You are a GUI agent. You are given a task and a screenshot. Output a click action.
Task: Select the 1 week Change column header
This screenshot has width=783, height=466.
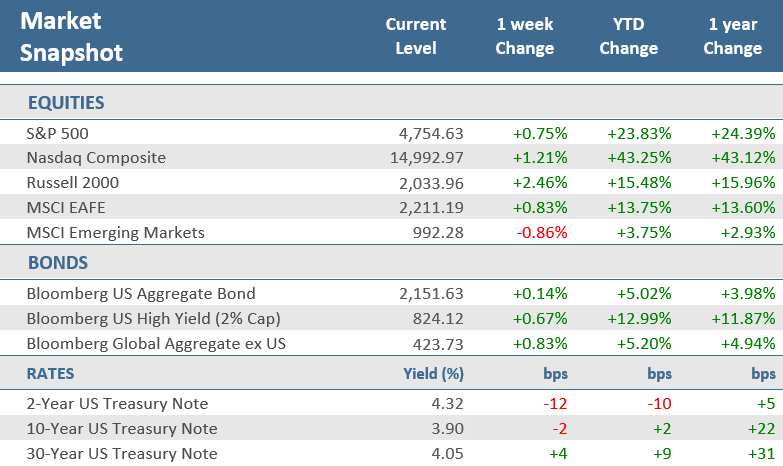tap(524, 36)
